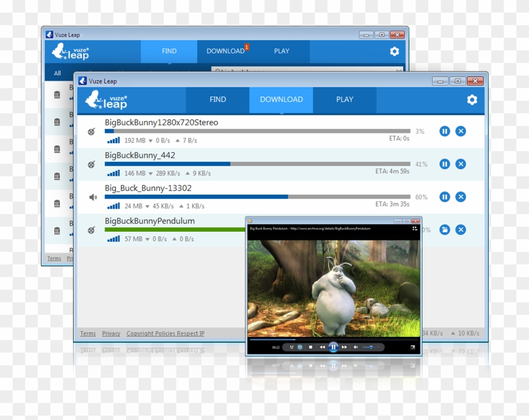
Task: Switch to the FIND tab in front window
Action: tap(217, 99)
